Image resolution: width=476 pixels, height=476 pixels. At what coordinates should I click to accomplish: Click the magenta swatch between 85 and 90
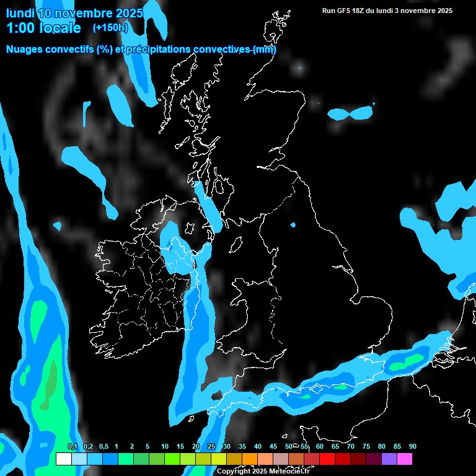[404, 459]
